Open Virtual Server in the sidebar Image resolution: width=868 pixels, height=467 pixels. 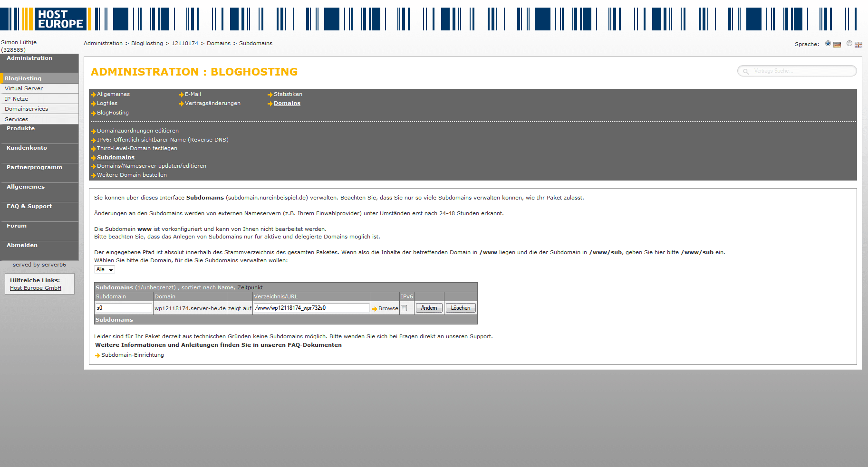pos(24,88)
